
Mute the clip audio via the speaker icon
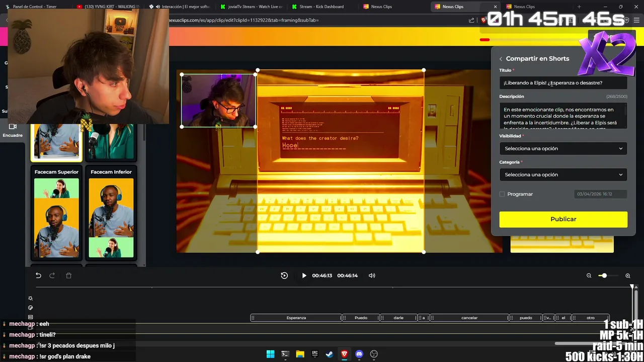tap(372, 276)
